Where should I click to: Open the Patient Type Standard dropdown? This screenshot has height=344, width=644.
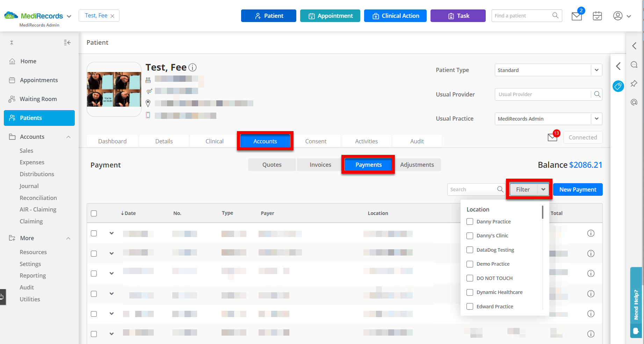[x=596, y=70]
